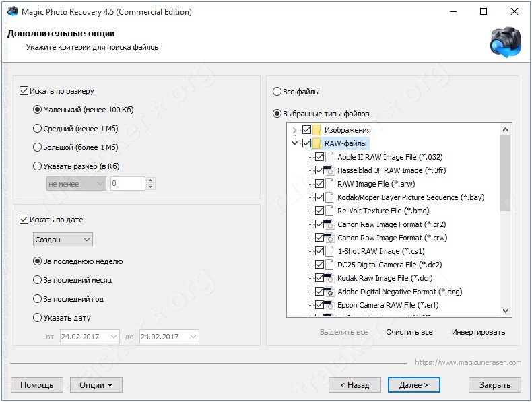Click the RAW Image File (*.arw) icon
Viewport: 532px width, 402px height.
coord(329,184)
